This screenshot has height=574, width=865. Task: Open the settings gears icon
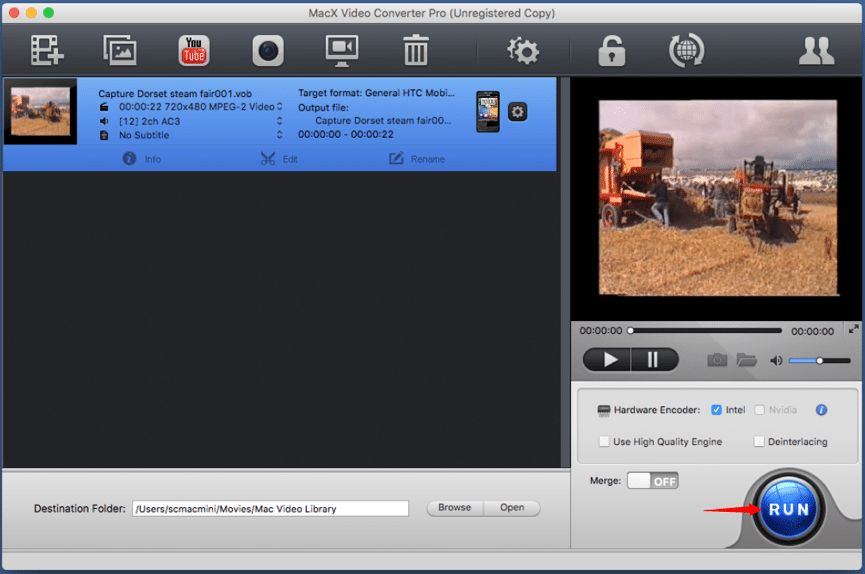pos(522,51)
